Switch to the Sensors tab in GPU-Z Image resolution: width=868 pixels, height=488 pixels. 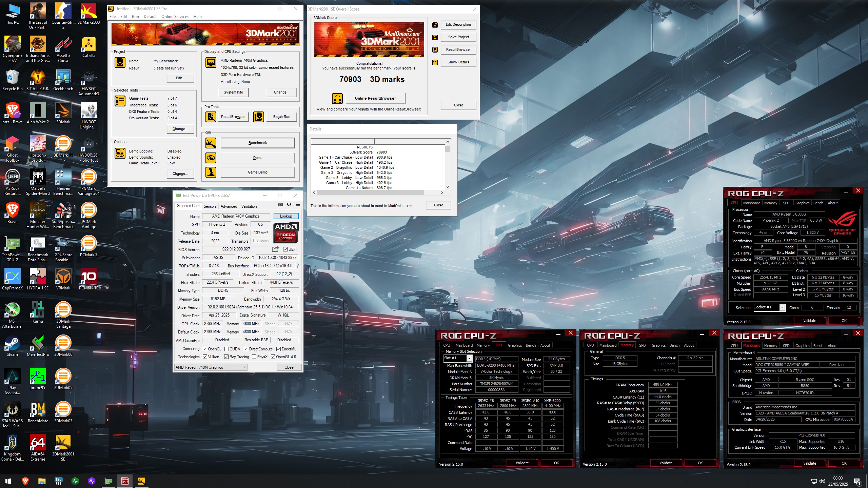coord(210,206)
